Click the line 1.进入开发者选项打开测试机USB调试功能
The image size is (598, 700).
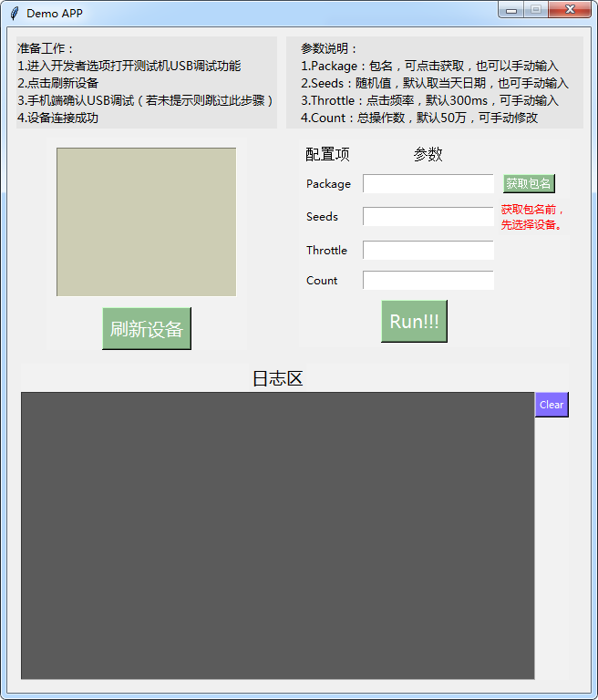129,66
